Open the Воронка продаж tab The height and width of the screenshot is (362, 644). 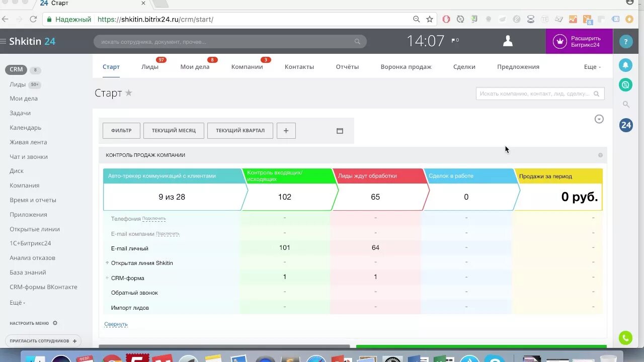[x=406, y=67]
